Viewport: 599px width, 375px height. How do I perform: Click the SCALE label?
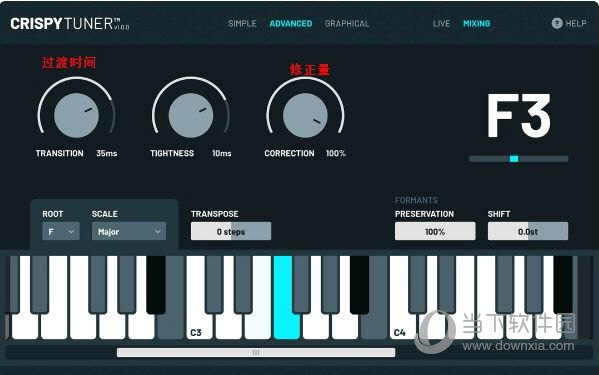click(x=105, y=214)
